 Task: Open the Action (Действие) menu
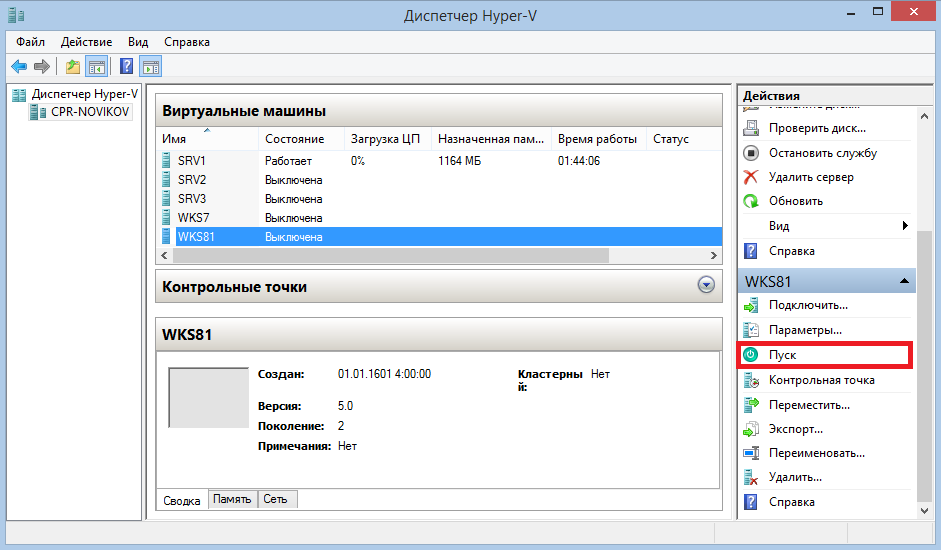pos(88,42)
